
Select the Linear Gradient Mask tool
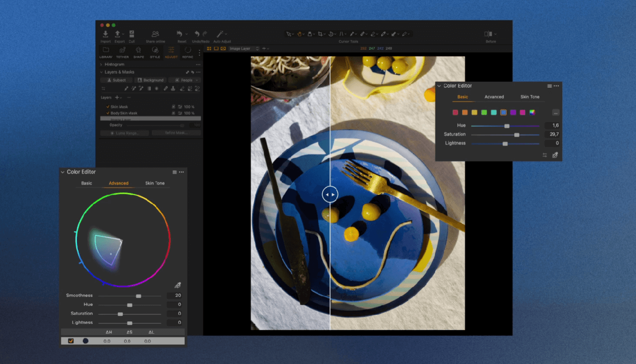point(149,89)
